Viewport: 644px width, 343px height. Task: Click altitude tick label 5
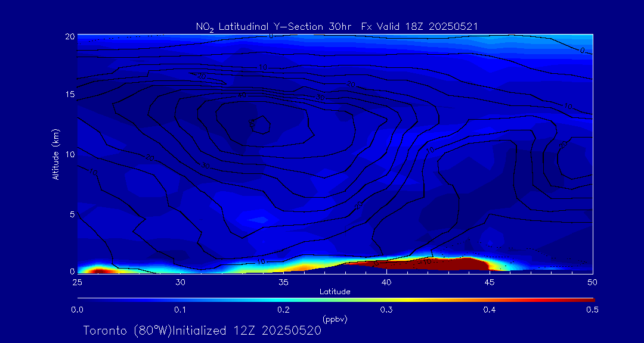click(x=72, y=214)
